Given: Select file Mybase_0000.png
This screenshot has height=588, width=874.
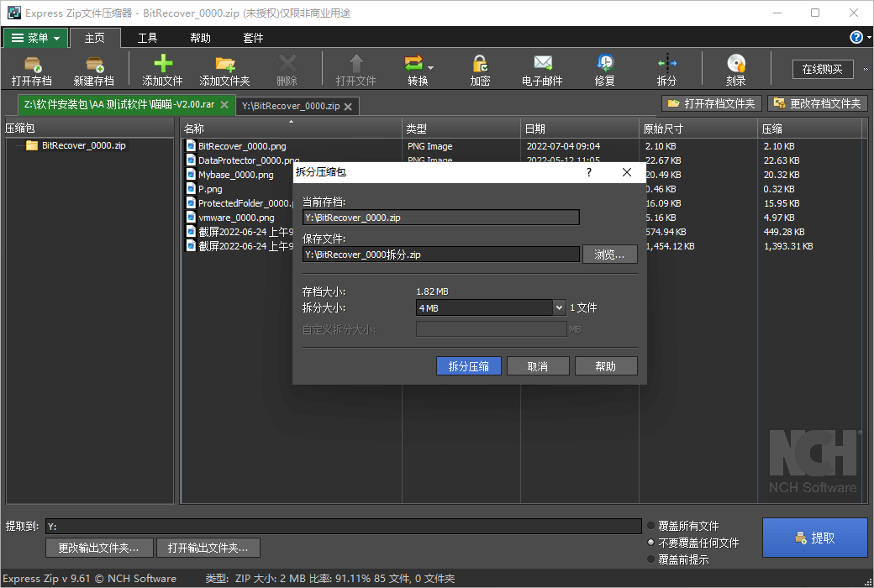Looking at the screenshot, I should pyautogui.click(x=236, y=175).
